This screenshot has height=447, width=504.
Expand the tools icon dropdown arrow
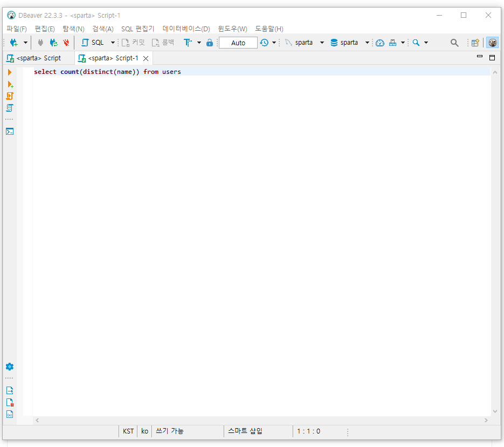tap(403, 43)
